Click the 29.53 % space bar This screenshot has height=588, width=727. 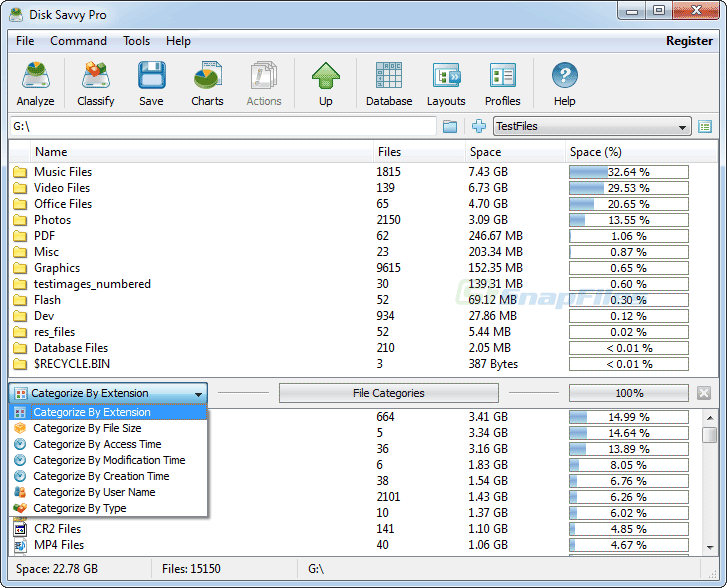coord(629,188)
